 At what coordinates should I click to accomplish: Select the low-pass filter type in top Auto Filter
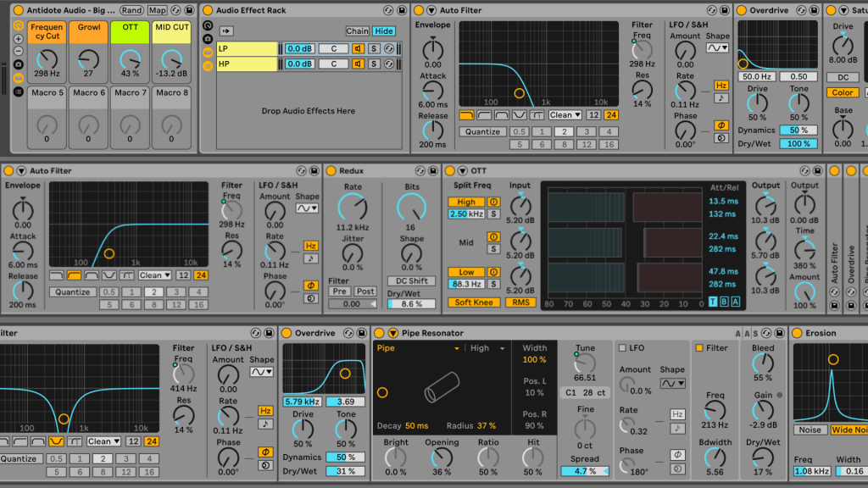[x=466, y=115]
